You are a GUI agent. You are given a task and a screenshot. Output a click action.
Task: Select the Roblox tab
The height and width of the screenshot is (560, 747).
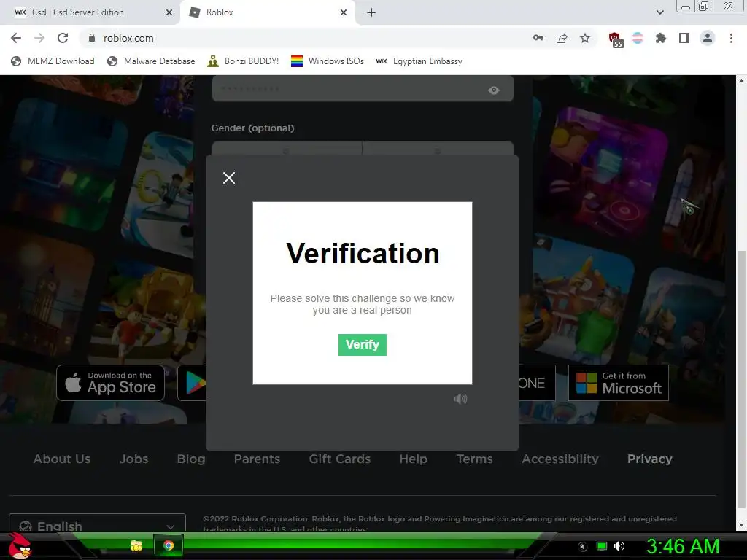(x=268, y=12)
